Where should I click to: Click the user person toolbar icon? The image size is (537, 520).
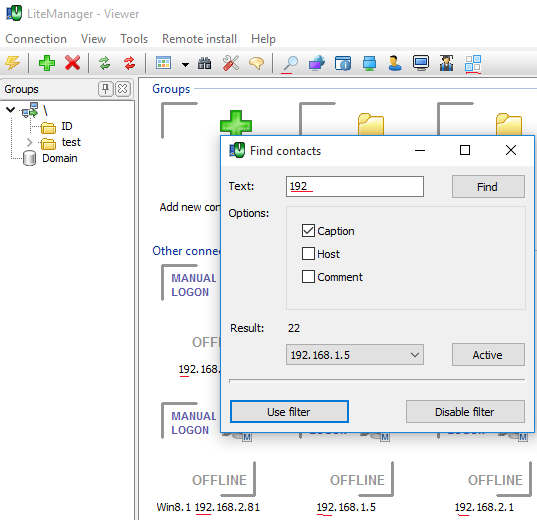tap(395, 63)
